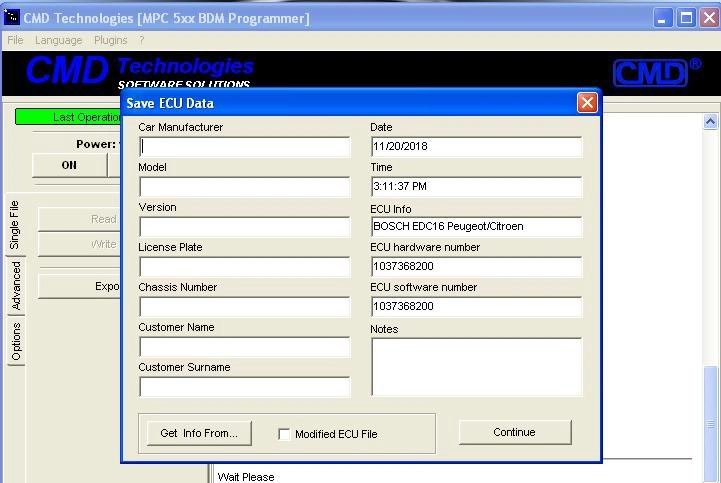Focus the Model input field
721x483 pixels.
coord(245,187)
